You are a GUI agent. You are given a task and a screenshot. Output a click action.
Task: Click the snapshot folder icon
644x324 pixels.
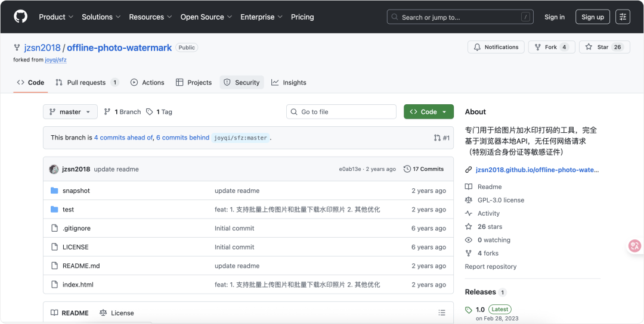[x=54, y=191]
